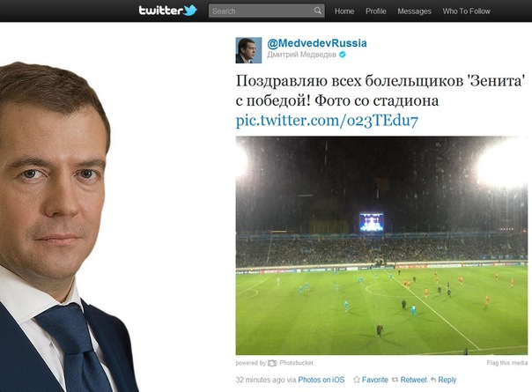Open the Profile menu item
Viewport: 532px width, 392px height.
point(376,11)
